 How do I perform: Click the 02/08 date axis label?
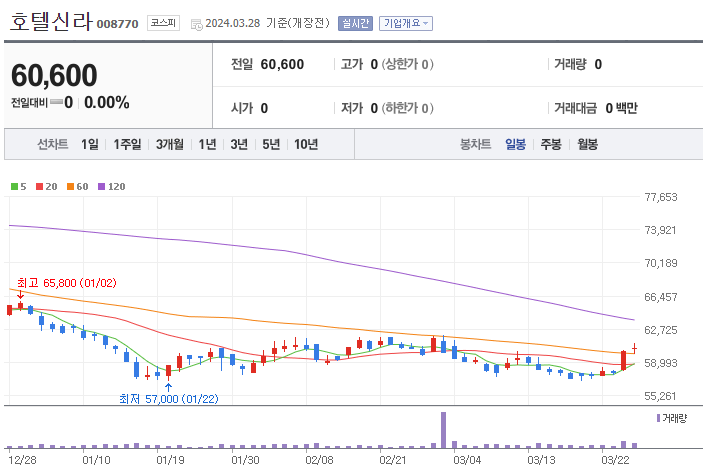coord(319,460)
